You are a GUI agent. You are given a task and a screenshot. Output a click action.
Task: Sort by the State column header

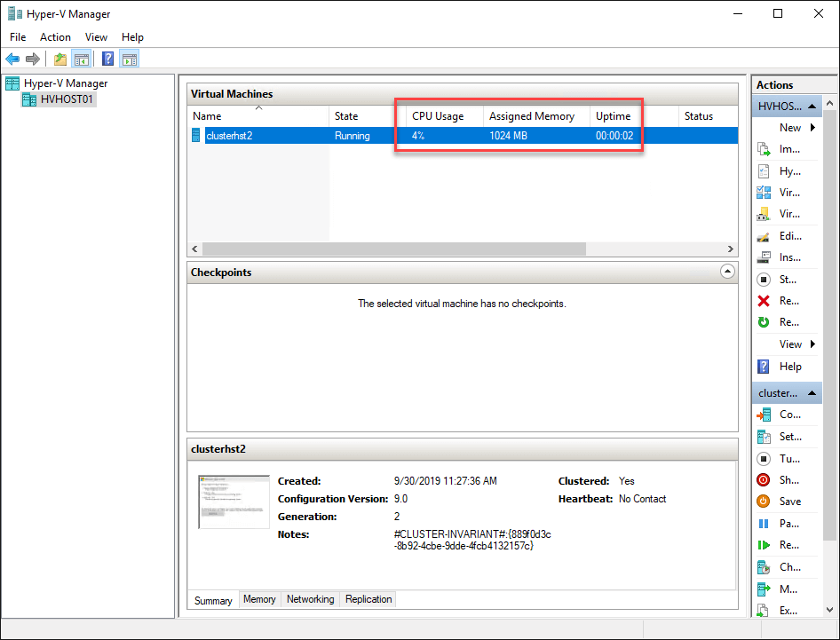[368, 115]
